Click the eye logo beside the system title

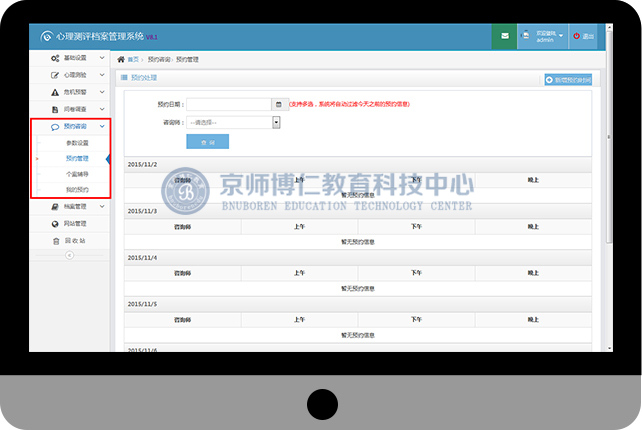point(47,36)
